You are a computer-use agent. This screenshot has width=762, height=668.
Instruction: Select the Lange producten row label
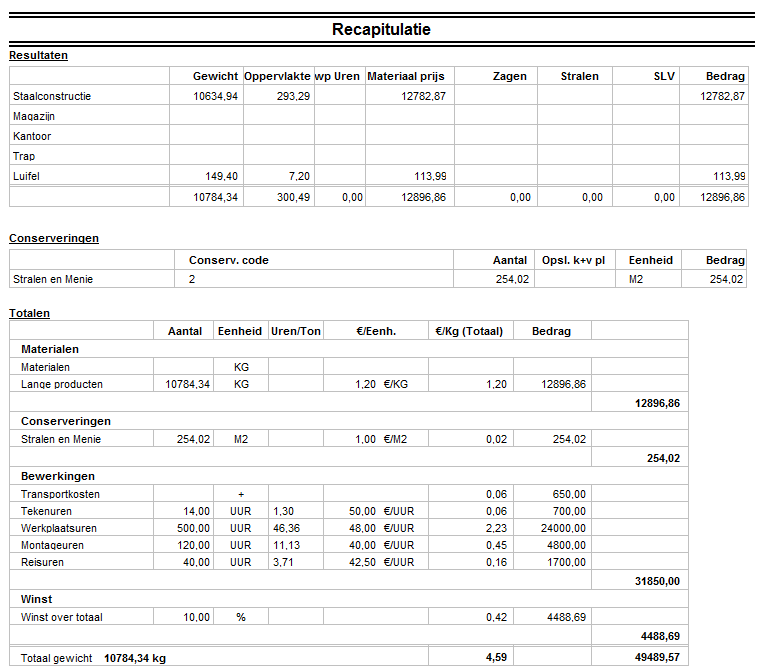[x=62, y=384]
